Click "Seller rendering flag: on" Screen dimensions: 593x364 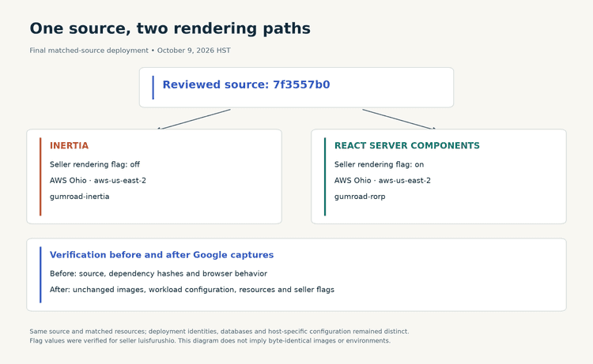pos(379,165)
